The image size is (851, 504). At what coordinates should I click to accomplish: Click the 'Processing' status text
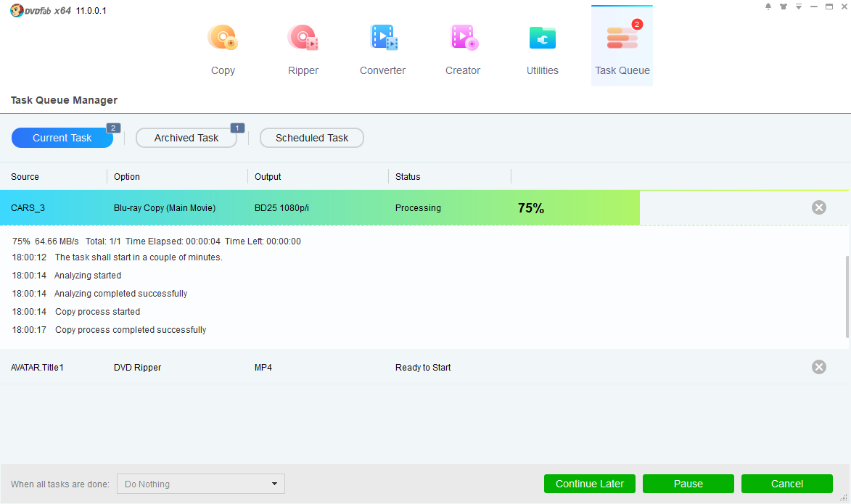coord(418,208)
